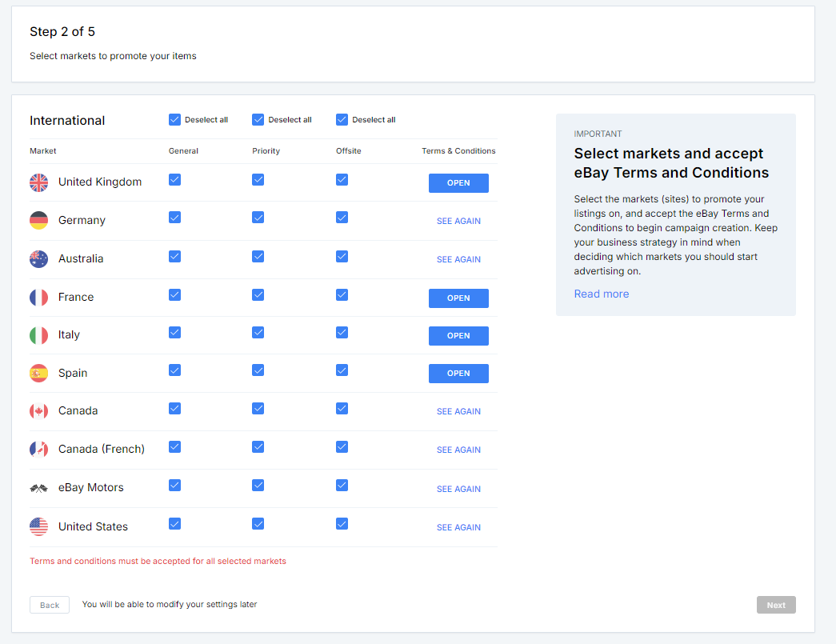
Task: Click the Germany flag icon
Action: [x=38, y=220]
